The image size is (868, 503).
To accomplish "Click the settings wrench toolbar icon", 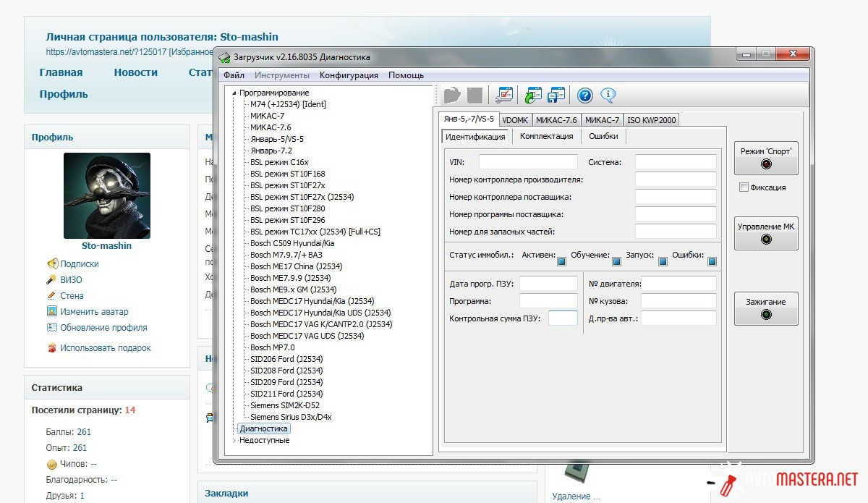I will click(504, 95).
